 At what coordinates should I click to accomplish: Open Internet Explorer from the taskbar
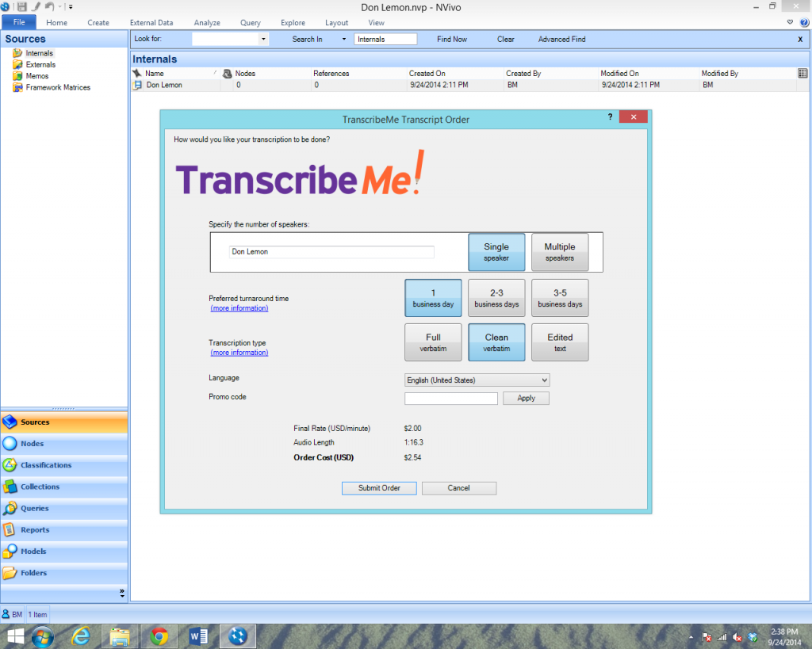click(x=81, y=636)
